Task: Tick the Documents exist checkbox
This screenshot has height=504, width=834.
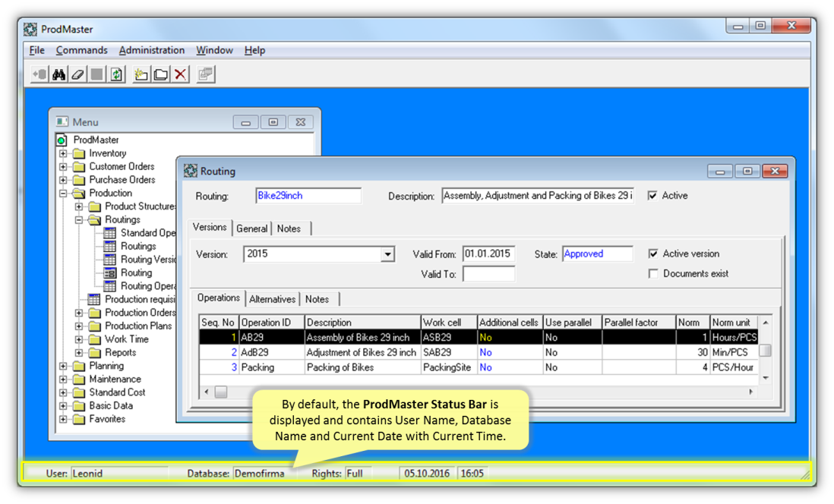Action: point(653,274)
